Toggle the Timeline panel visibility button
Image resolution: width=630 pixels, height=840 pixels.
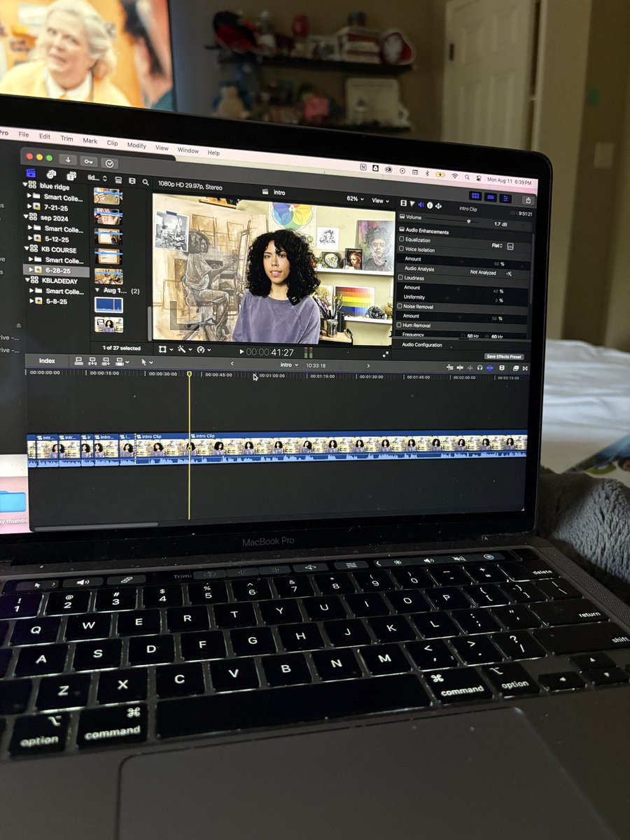[x=491, y=197]
